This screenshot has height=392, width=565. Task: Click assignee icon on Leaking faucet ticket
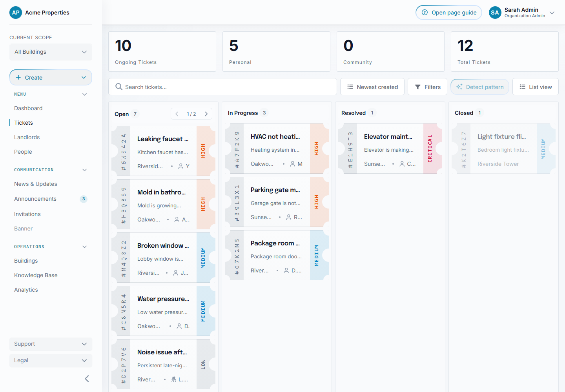[x=181, y=166]
